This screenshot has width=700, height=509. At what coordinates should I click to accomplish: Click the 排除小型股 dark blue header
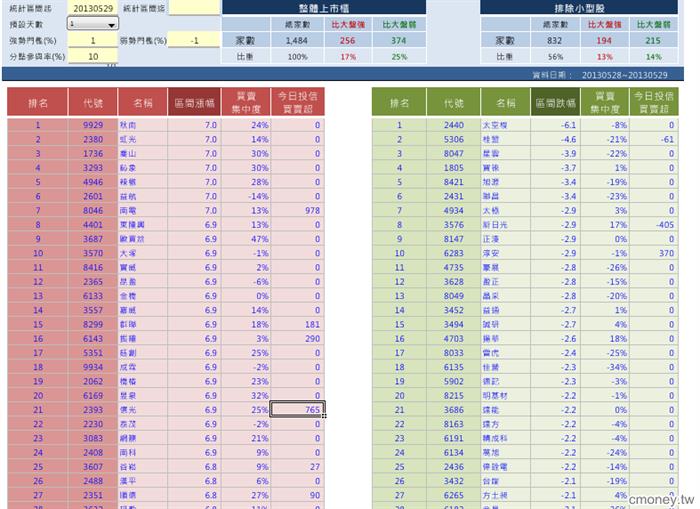pyautogui.click(x=579, y=8)
